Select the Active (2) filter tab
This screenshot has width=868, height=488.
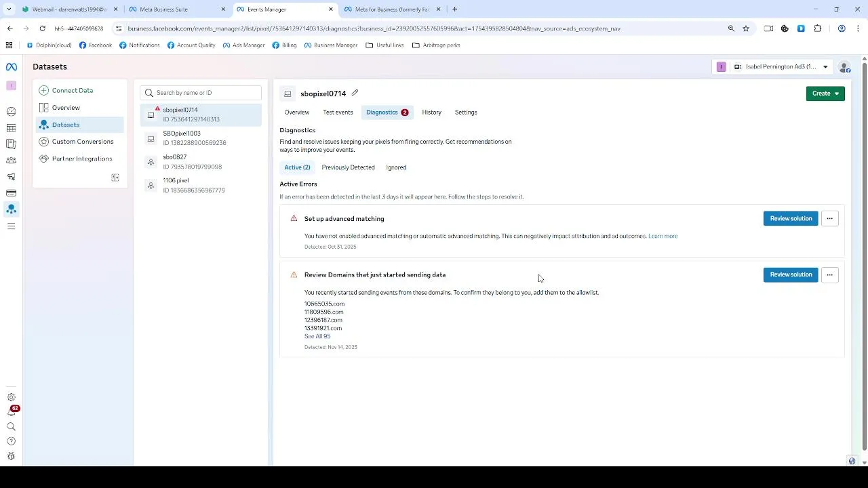click(x=297, y=167)
